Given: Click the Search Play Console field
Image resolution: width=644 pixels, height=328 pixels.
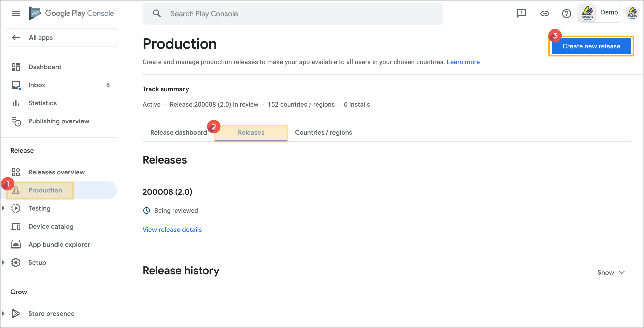Looking at the screenshot, I should [x=293, y=14].
